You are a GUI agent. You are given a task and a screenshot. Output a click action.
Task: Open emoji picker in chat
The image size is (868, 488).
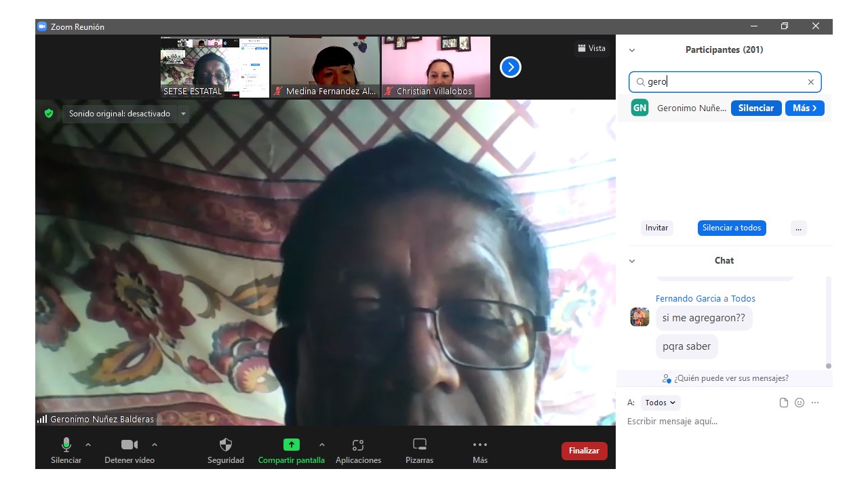coord(800,403)
